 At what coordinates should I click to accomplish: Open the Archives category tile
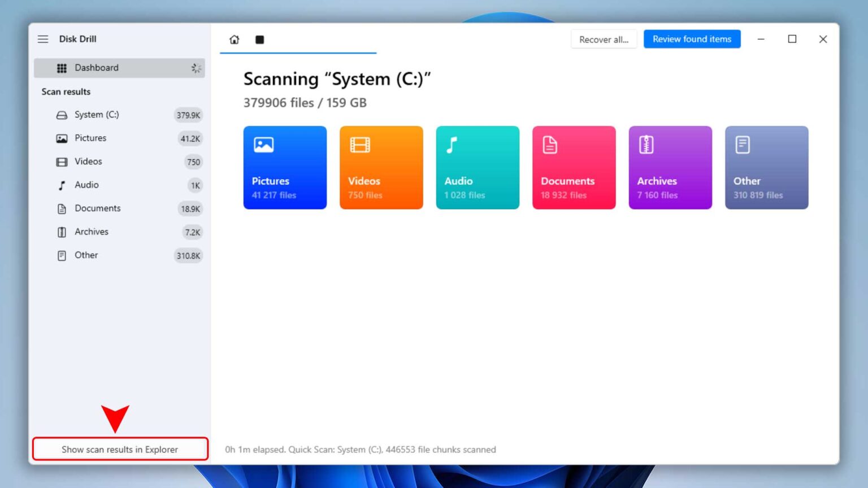670,167
